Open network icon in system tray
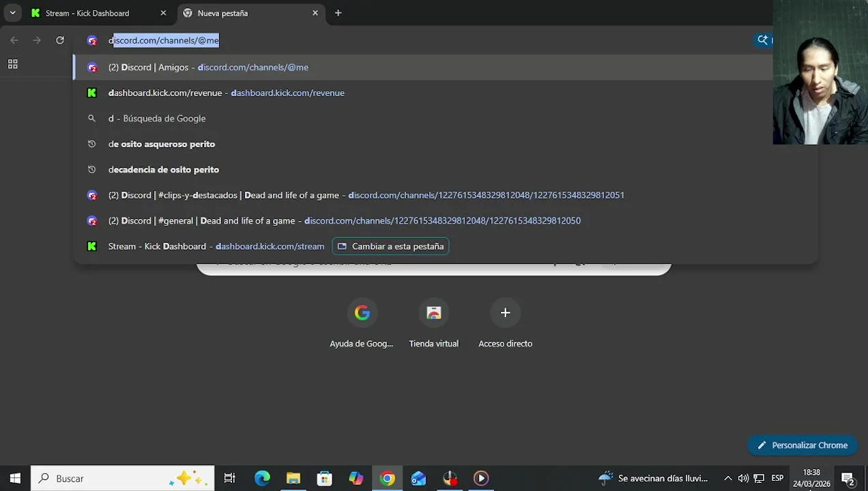Viewport: 868px width, 491px height. tap(759, 478)
